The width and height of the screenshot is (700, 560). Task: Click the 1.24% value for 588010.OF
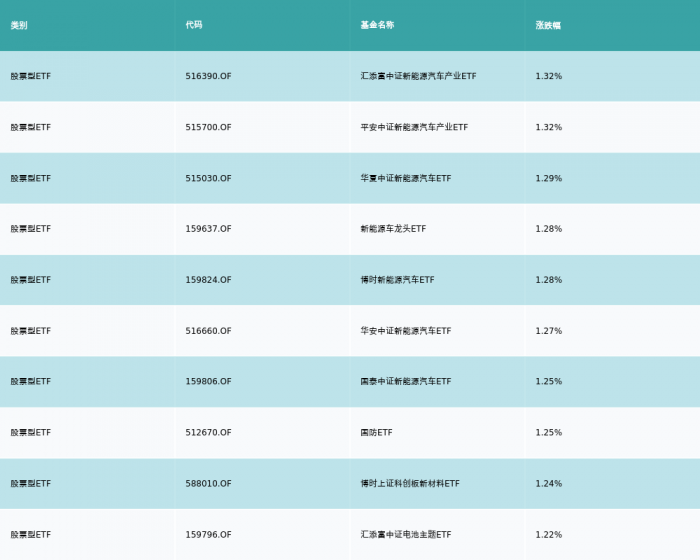[549, 484]
